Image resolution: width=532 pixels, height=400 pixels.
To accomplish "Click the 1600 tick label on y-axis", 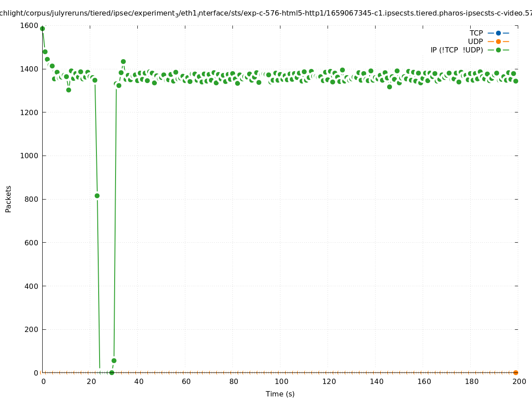I will (x=29, y=25).
